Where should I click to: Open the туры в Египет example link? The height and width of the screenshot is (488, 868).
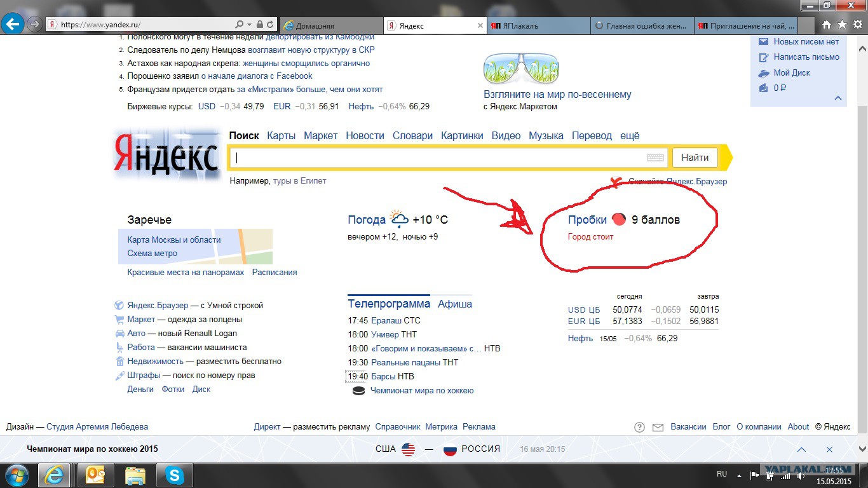click(299, 181)
